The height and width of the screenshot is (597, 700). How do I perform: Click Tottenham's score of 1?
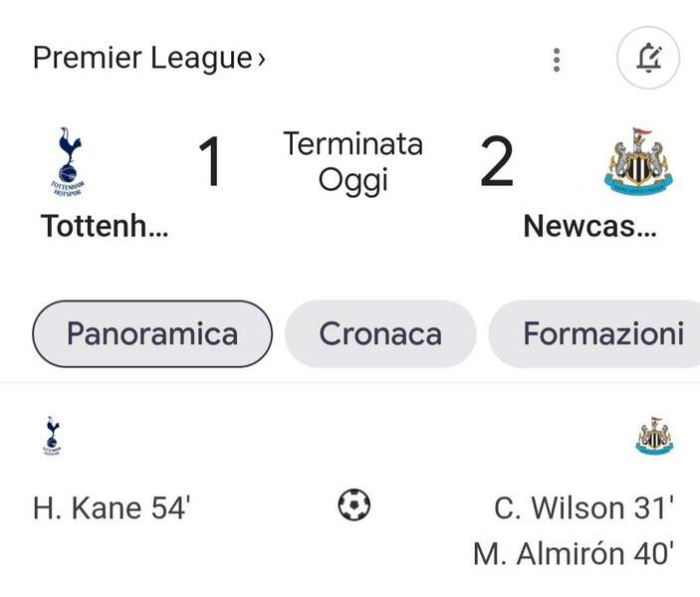(x=209, y=161)
